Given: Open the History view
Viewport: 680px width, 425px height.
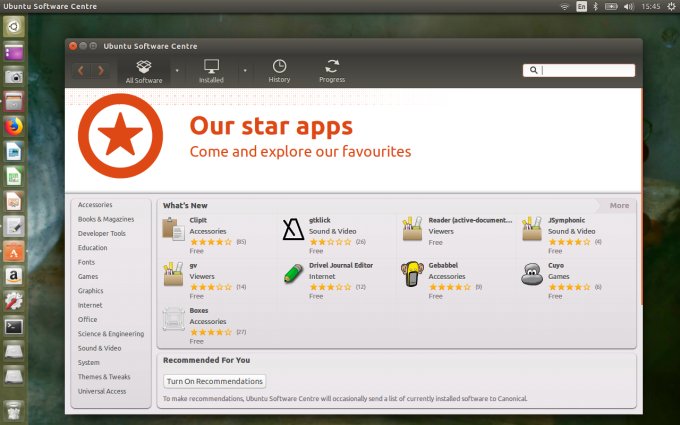Looking at the screenshot, I should pos(279,70).
